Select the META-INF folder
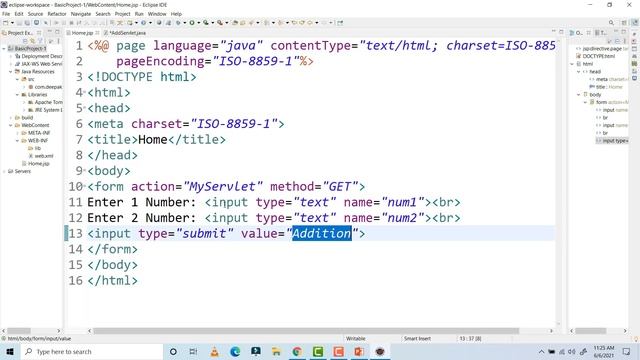The image size is (640, 360). (x=36, y=133)
